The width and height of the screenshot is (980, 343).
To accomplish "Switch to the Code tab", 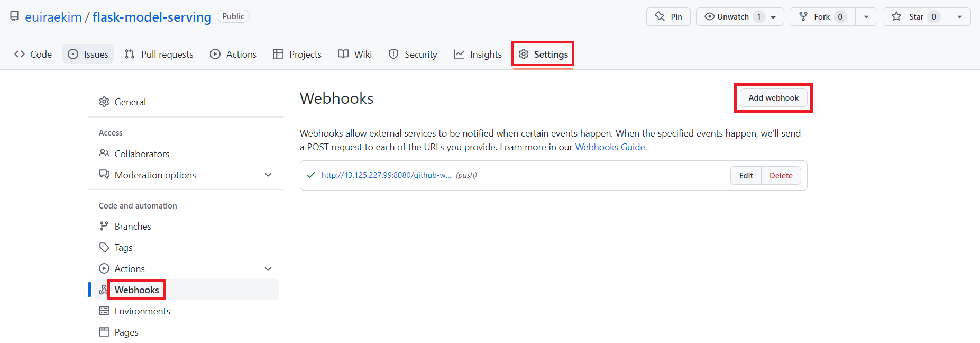I will 33,54.
